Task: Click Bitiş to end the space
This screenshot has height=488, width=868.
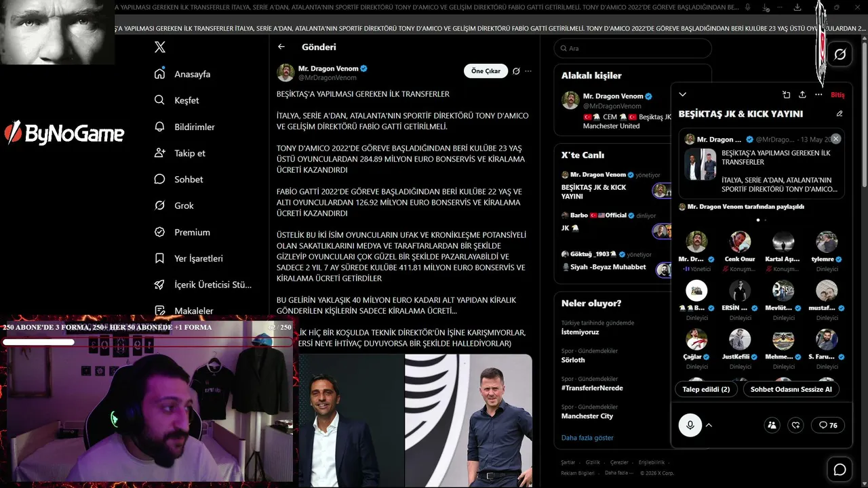Action: click(837, 95)
